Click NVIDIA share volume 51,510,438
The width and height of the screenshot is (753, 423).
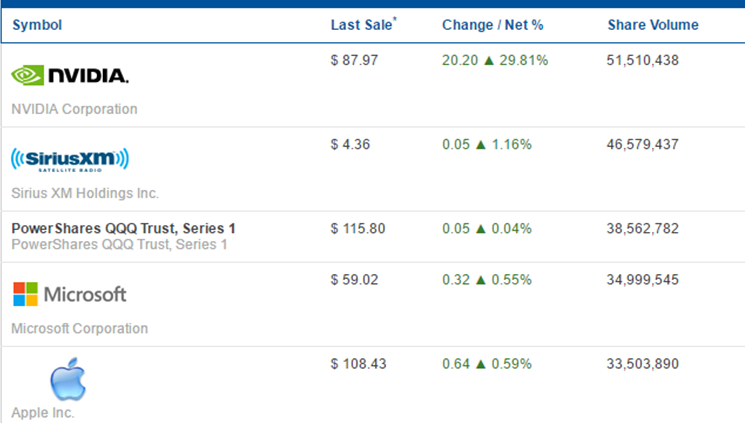[643, 60]
